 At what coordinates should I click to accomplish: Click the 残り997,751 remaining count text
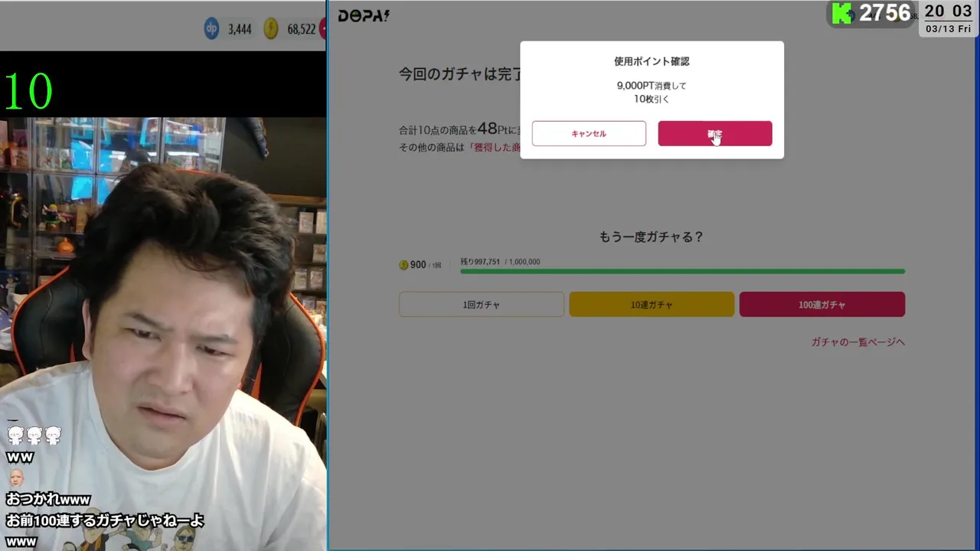(480, 262)
